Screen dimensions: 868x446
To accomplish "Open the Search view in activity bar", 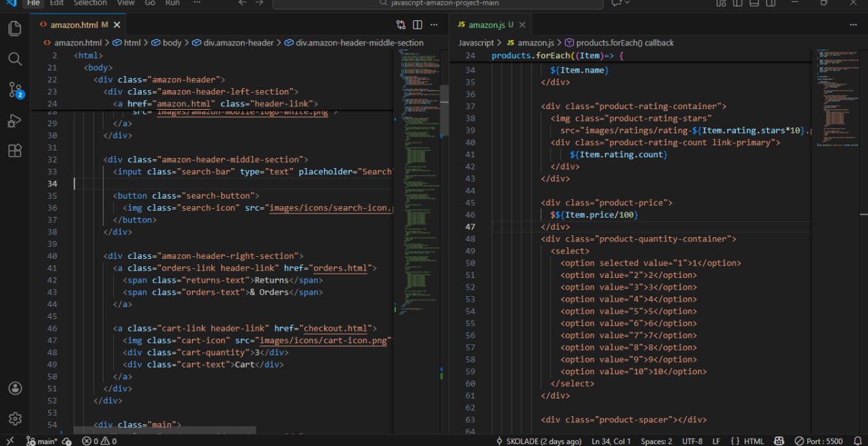I will coord(14,59).
